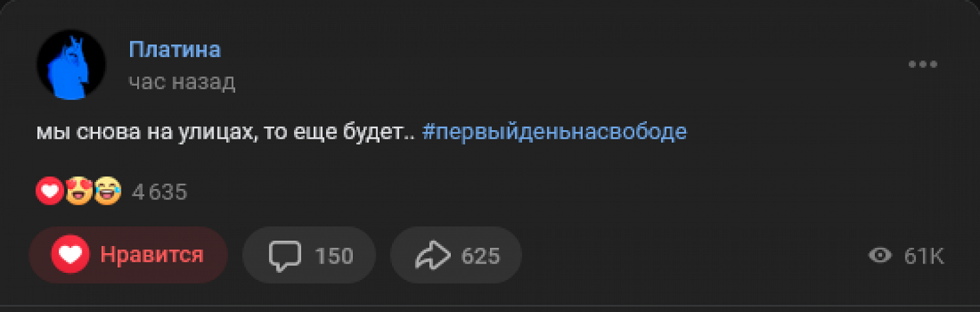Click the red heart reaction emoji
Screen dimensions: 980x312
[50, 192]
